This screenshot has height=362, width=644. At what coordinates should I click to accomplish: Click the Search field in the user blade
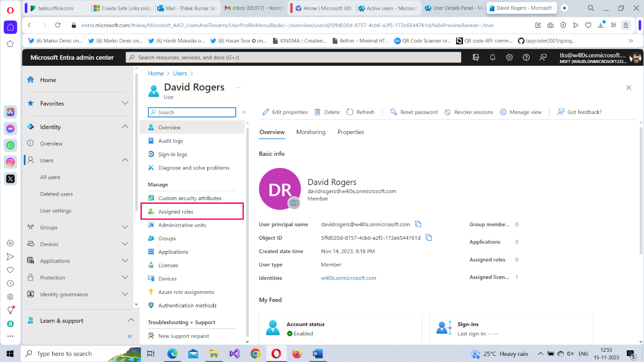(191, 112)
